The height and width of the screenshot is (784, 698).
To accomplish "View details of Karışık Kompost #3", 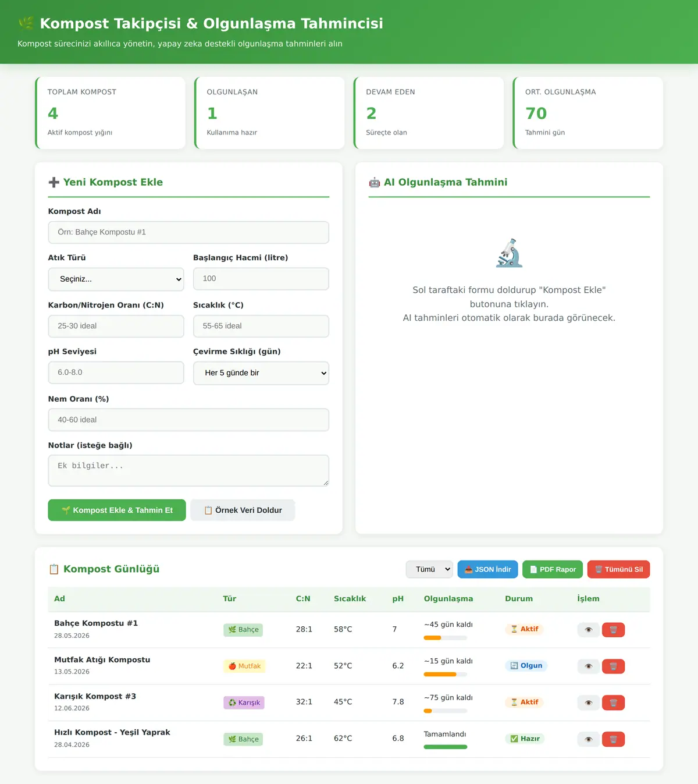I will tap(588, 703).
